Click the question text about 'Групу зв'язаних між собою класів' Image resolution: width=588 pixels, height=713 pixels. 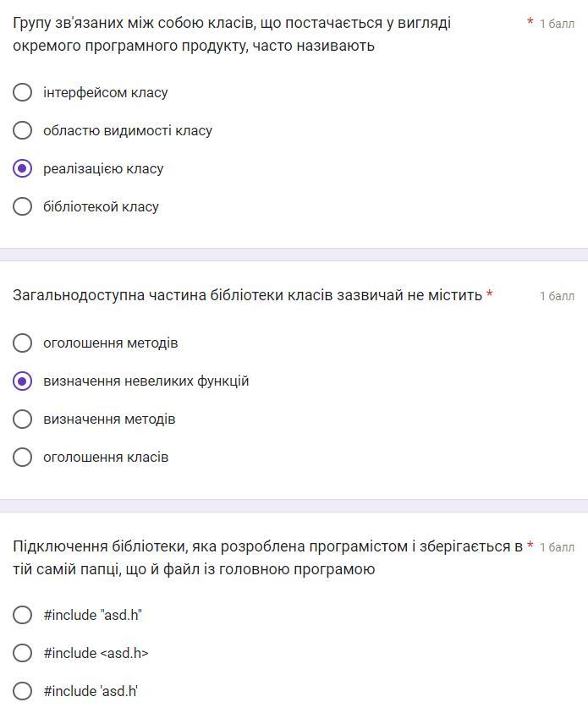coord(232,34)
